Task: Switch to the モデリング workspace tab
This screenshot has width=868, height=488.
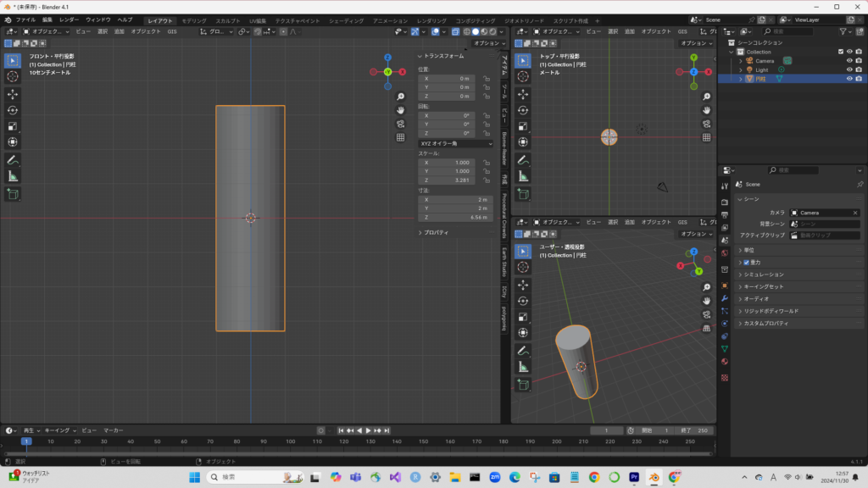Action: coord(193,20)
